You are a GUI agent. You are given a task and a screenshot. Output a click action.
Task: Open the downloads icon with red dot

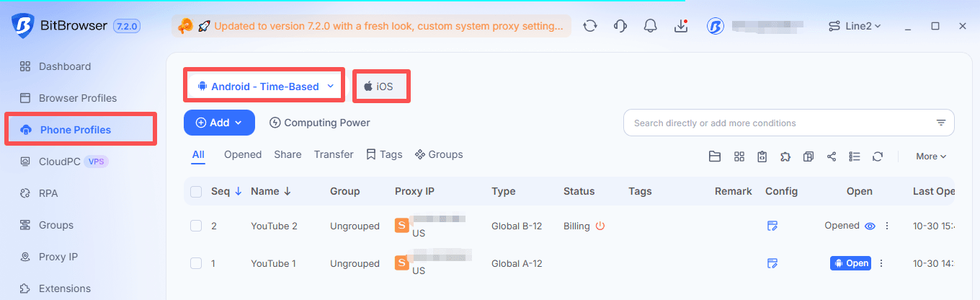pyautogui.click(x=681, y=26)
